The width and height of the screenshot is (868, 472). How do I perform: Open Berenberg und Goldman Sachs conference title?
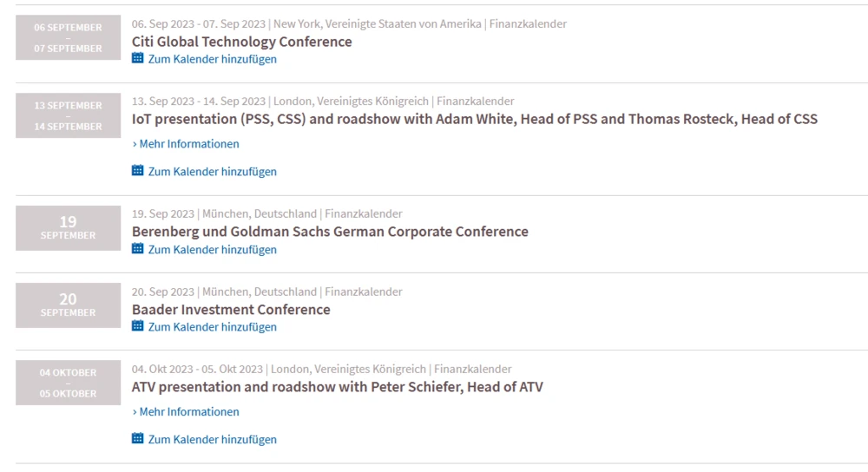tap(330, 232)
